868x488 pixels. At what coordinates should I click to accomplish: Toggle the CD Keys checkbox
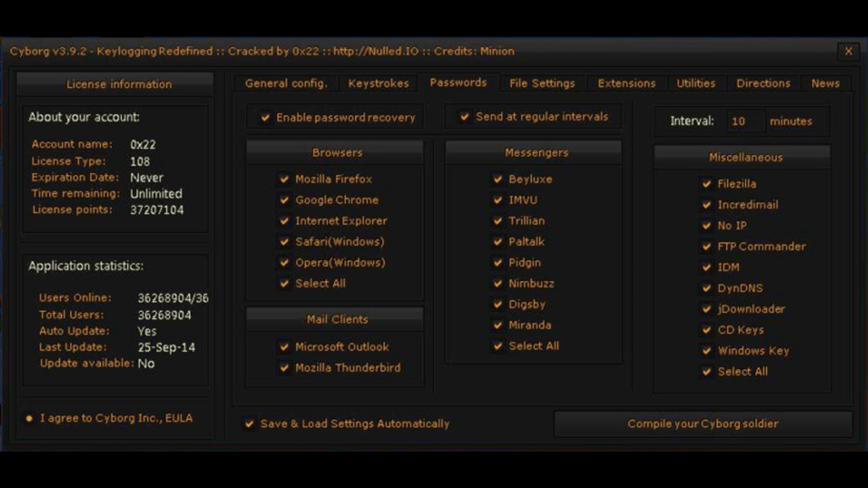pos(707,330)
